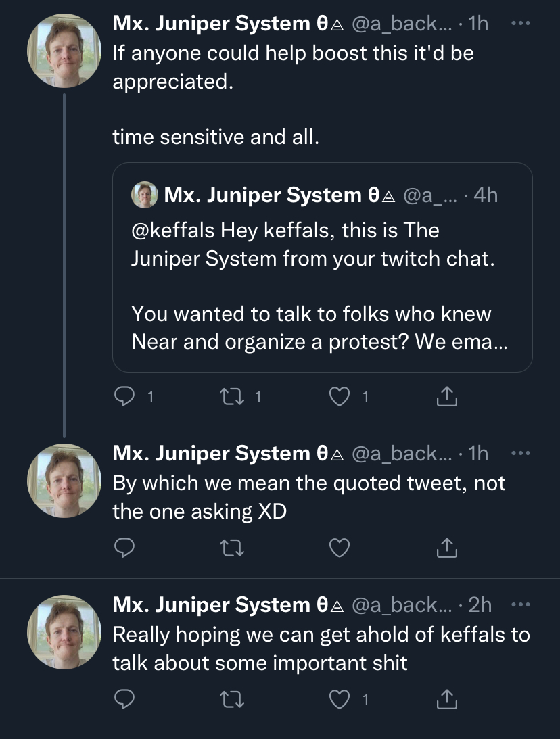560x739 pixels.
Task: Retweet the 'help boost this' tweet
Action: coord(233,397)
